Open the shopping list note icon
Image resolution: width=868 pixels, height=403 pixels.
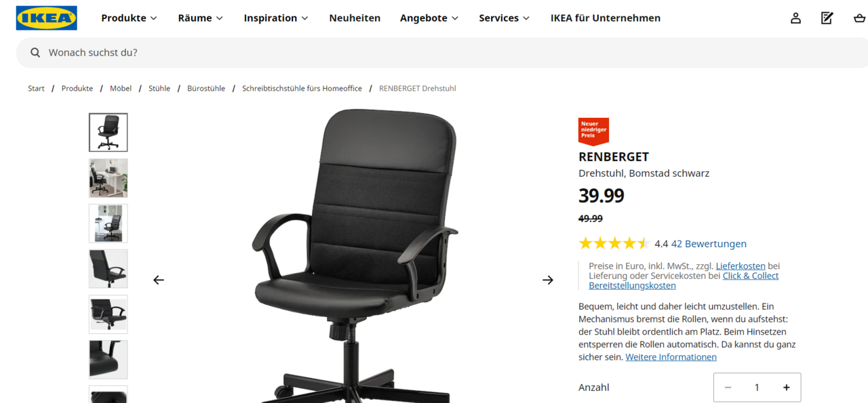pyautogui.click(x=827, y=18)
